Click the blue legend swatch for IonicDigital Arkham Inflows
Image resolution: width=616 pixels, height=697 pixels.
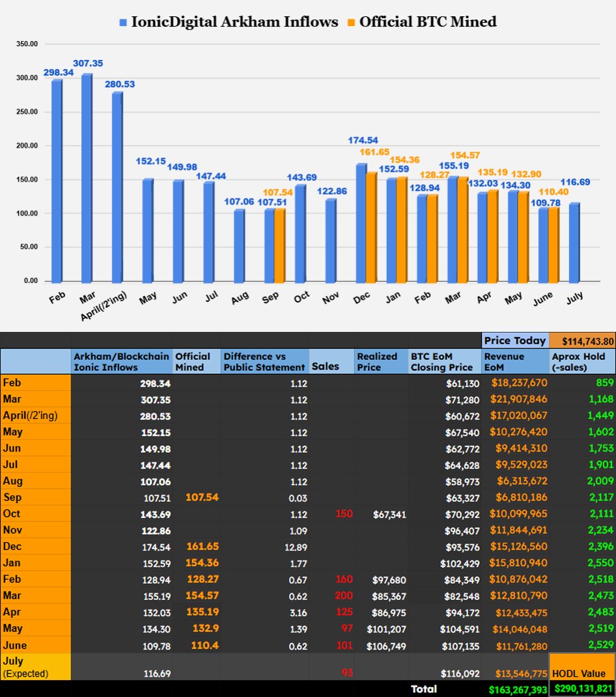click(123, 22)
